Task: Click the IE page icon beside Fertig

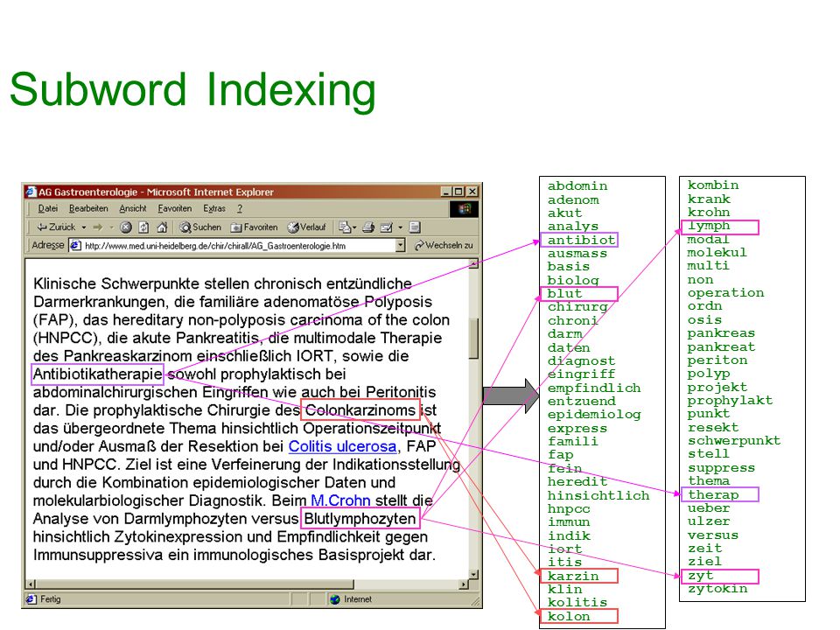Action: click(x=31, y=598)
